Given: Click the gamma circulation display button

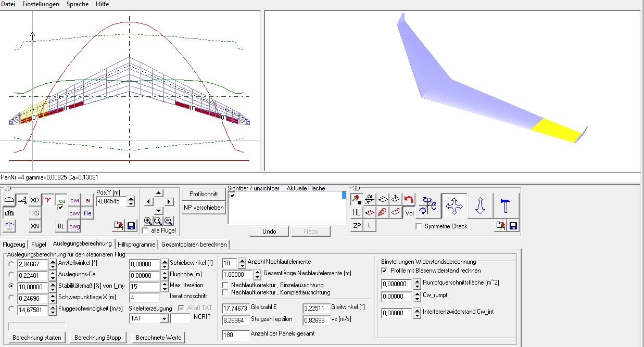Looking at the screenshot, I should (x=48, y=200).
